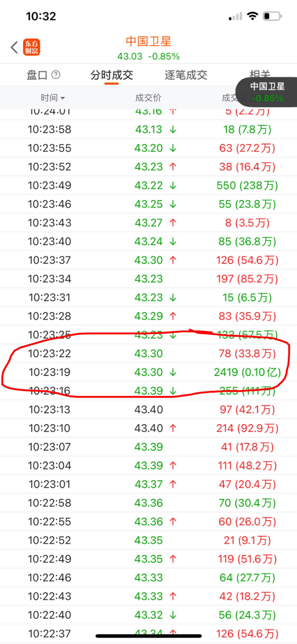Select volume 38 (16.4万)
The width and height of the screenshot is (297, 644).
[247, 166]
